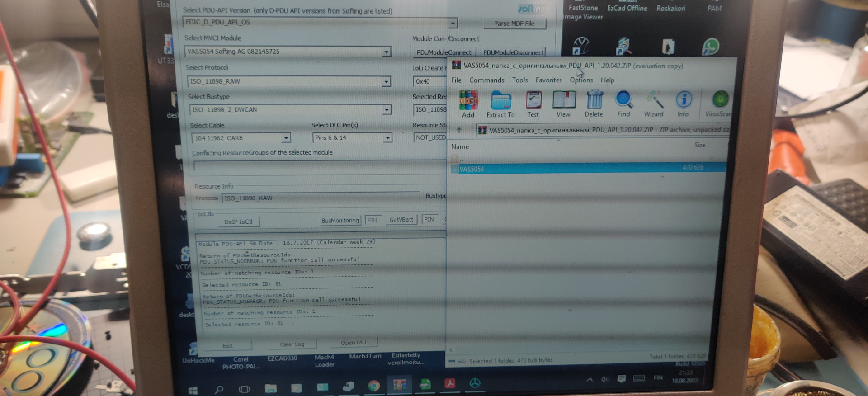
Task: Open taskbar search magnifier
Action: click(x=219, y=389)
